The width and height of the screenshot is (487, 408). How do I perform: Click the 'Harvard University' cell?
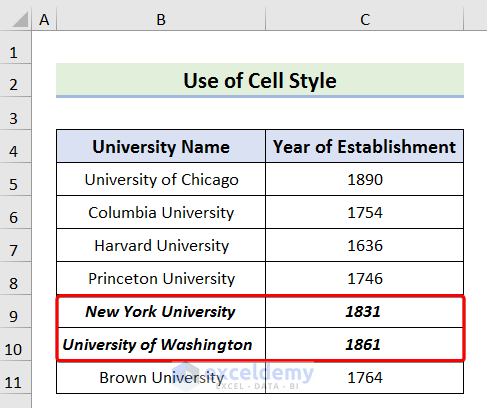pos(161,245)
